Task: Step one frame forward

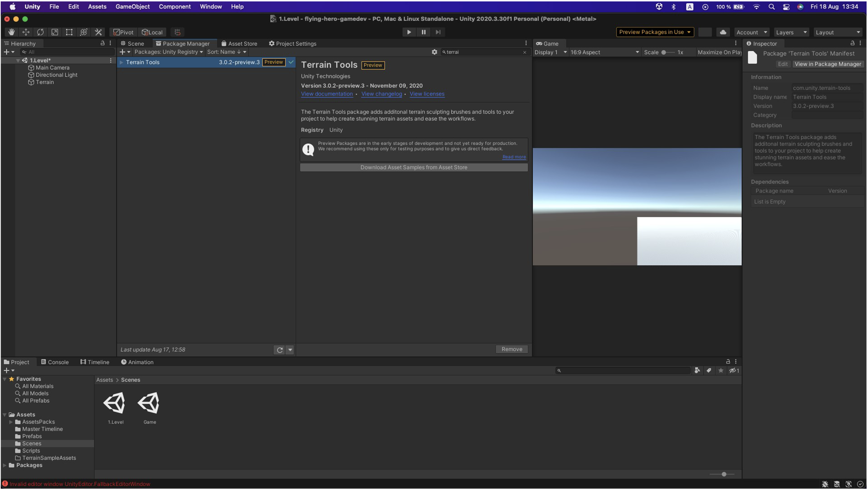Action: tap(438, 32)
